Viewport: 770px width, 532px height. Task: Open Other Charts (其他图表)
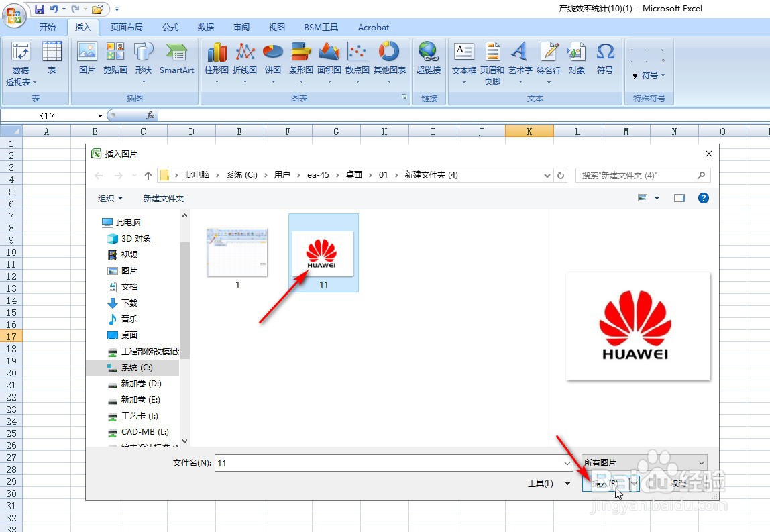[x=390, y=62]
